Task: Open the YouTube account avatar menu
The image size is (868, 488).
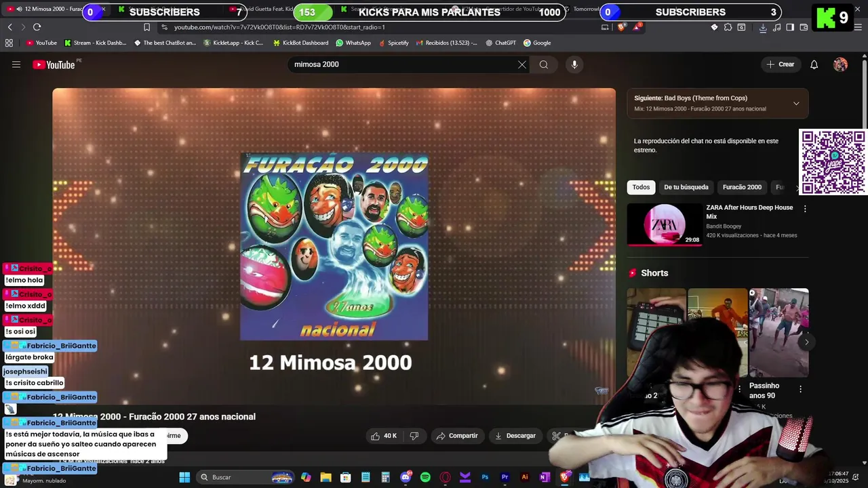Action: coord(840,64)
